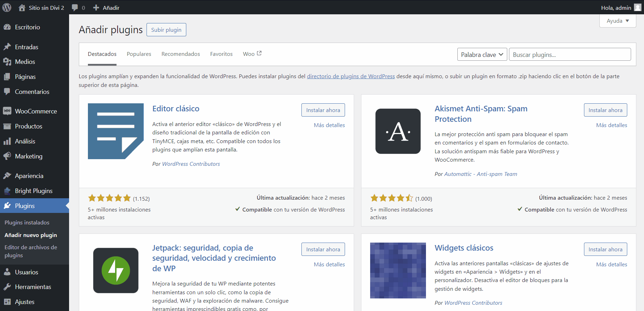
Task: Open Marketing megaphone icon in sidebar
Action: click(7, 156)
